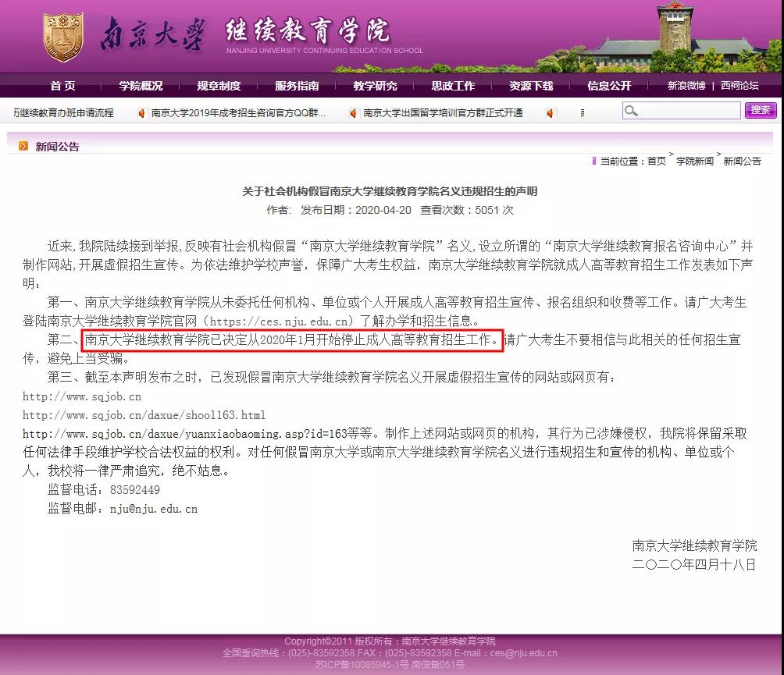Image resolution: width=784 pixels, height=675 pixels.
Task: Go to the 服务指南 menu item
Action: click(x=297, y=86)
